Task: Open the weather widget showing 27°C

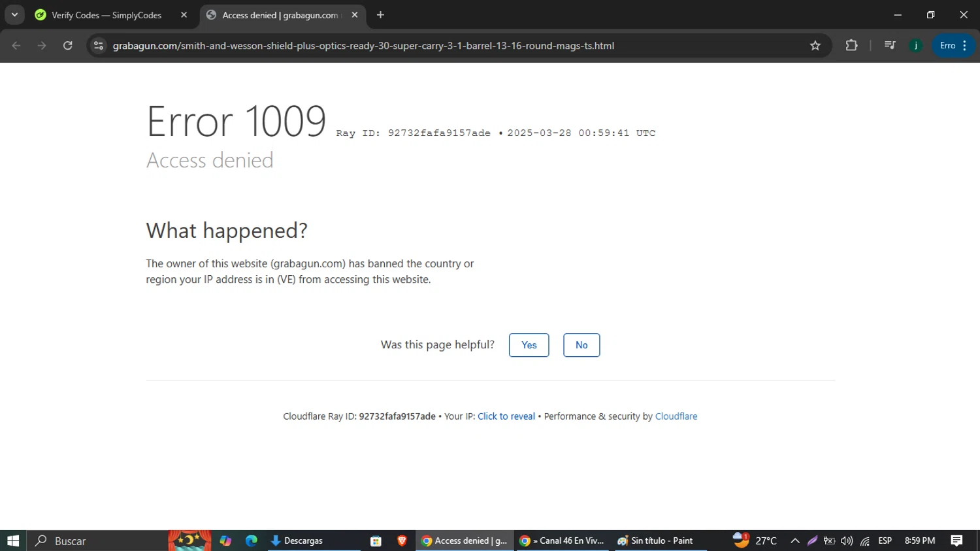Action: pos(755,541)
